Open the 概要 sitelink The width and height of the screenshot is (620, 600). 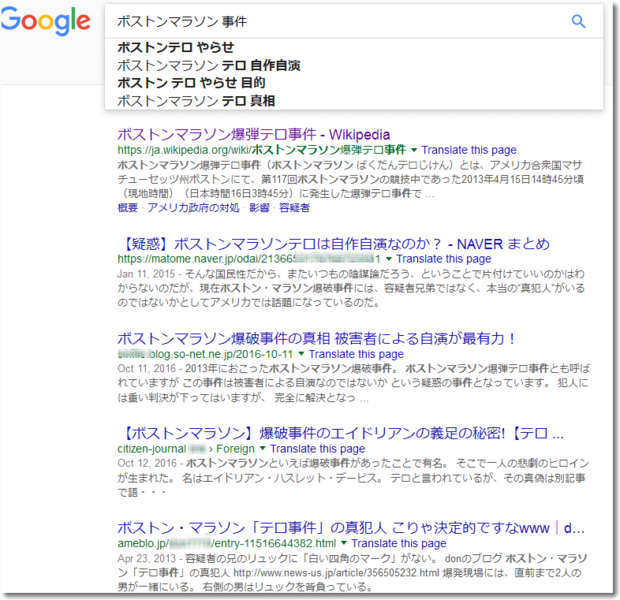click(x=128, y=208)
